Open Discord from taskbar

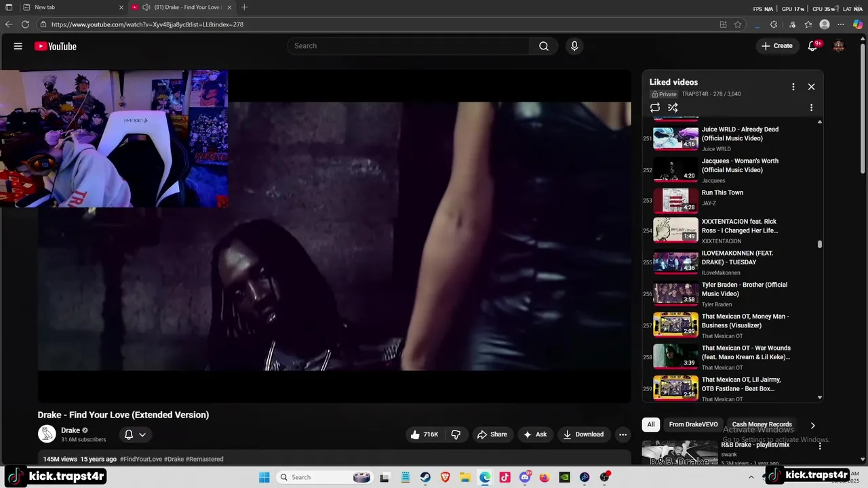click(525, 477)
